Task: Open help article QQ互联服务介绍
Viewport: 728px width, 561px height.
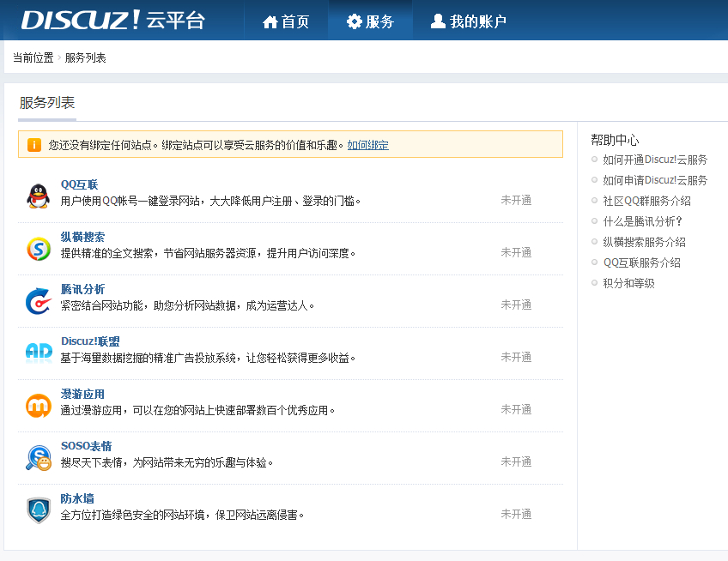Action: pos(641,263)
